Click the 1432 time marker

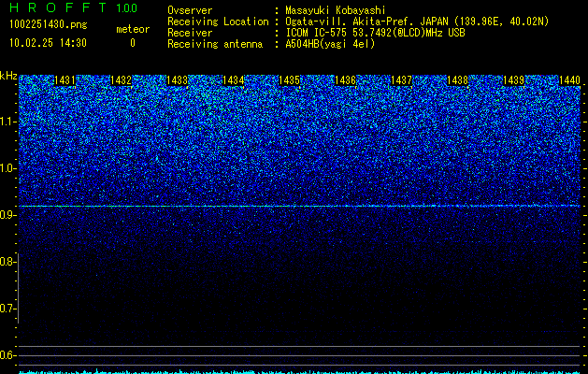[122, 80]
